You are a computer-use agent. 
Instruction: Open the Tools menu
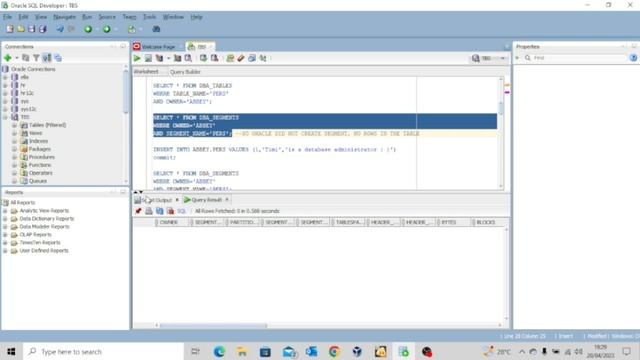tap(149, 17)
